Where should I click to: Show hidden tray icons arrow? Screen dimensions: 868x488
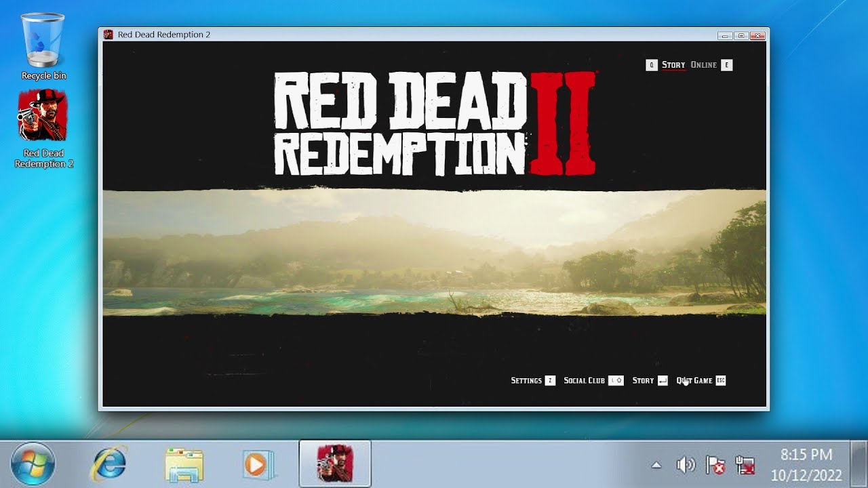(x=656, y=465)
